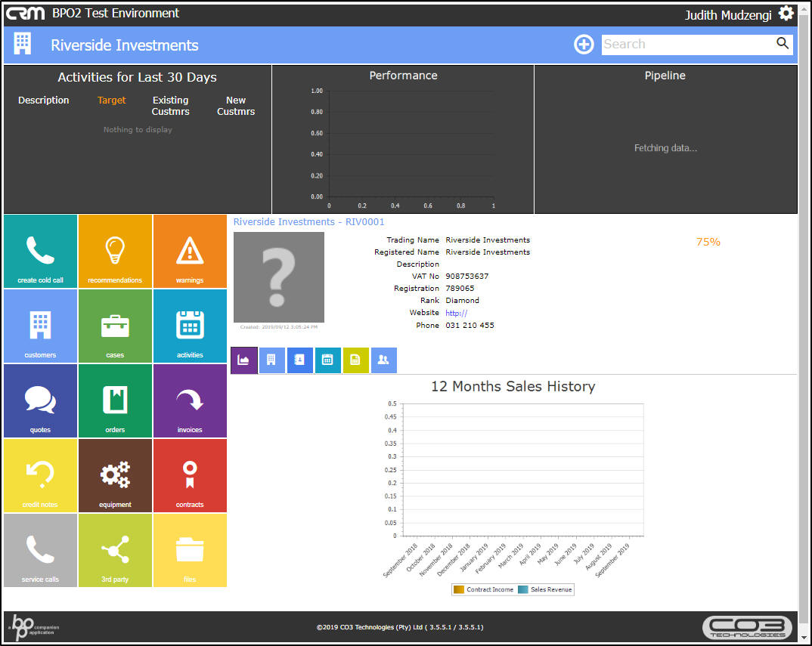The height and width of the screenshot is (646, 812).
Task: Click the VAT number 908753637
Action: pos(466,277)
